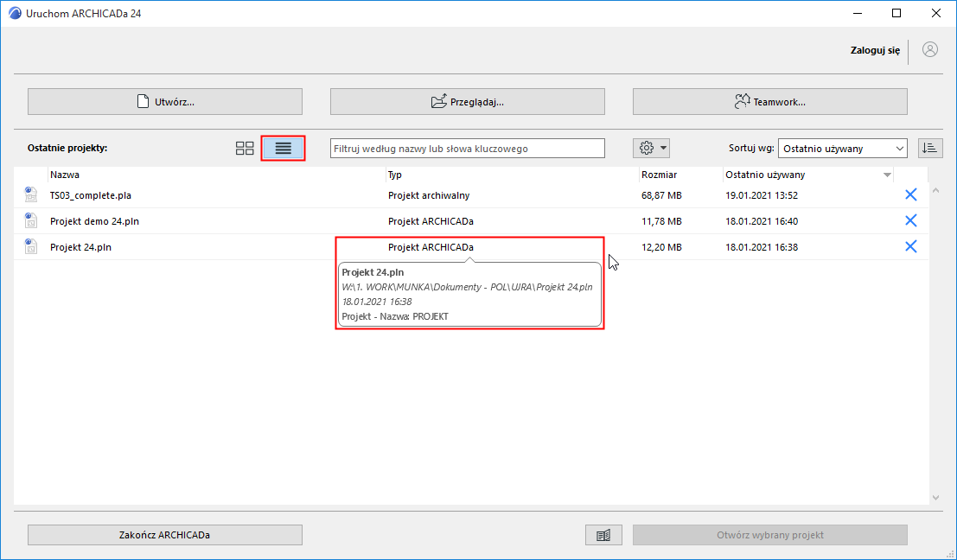Click Otwórz wybrany projekt button

770,535
